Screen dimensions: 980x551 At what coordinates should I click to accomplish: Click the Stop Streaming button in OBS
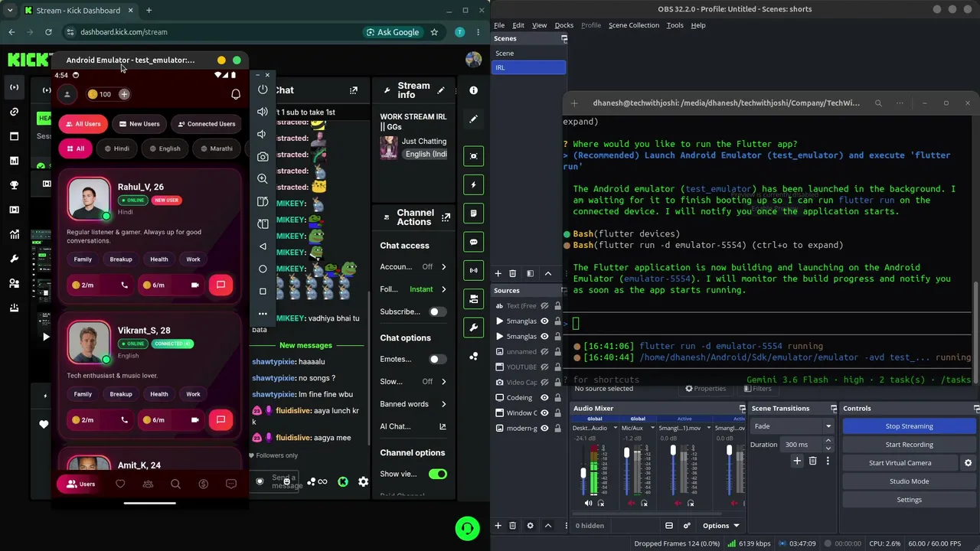click(x=910, y=426)
